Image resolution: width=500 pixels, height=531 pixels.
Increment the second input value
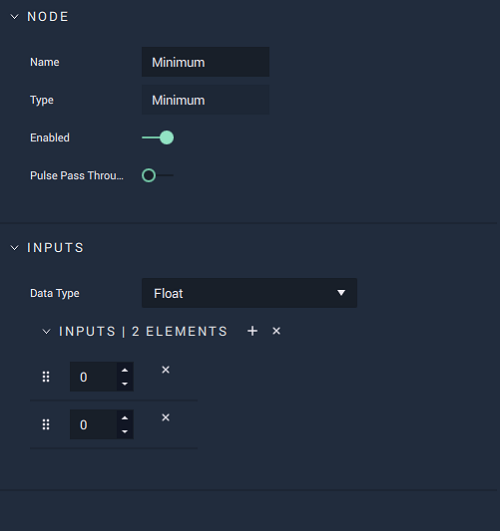pos(125,418)
